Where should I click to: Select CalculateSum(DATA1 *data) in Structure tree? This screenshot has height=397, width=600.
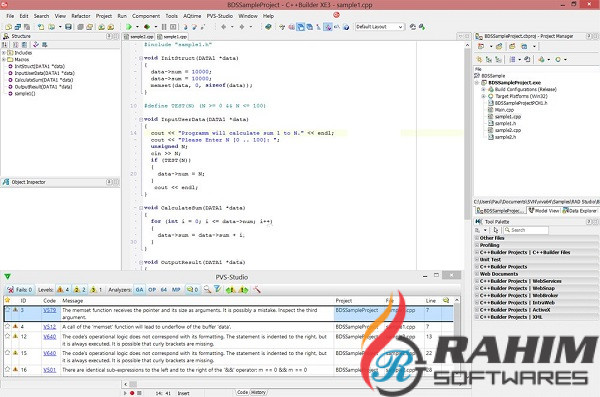pos(44,80)
